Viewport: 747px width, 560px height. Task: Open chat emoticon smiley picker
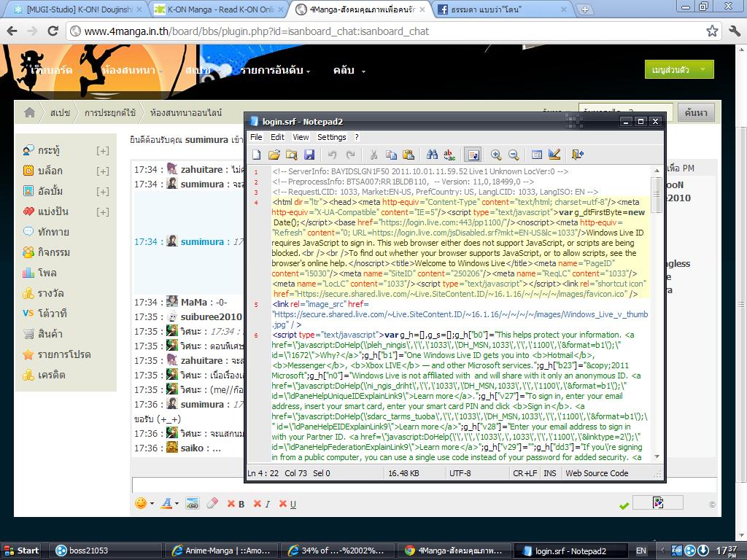141,503
